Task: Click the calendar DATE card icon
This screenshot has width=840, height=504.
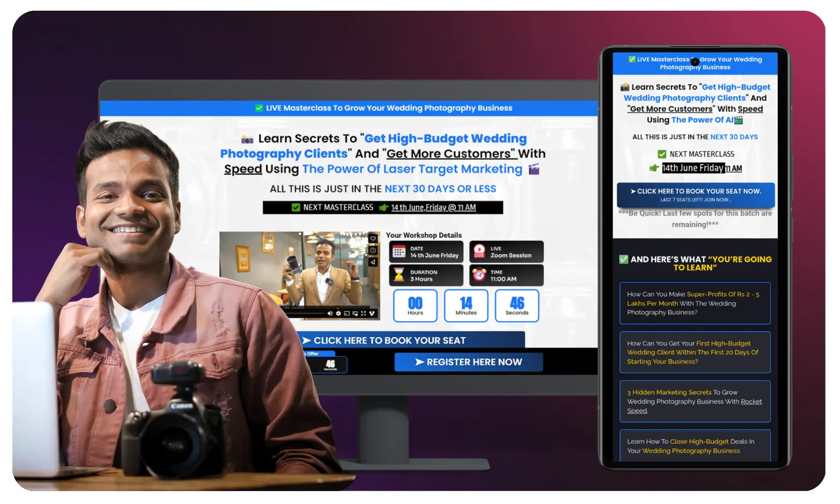Action: 399,252
